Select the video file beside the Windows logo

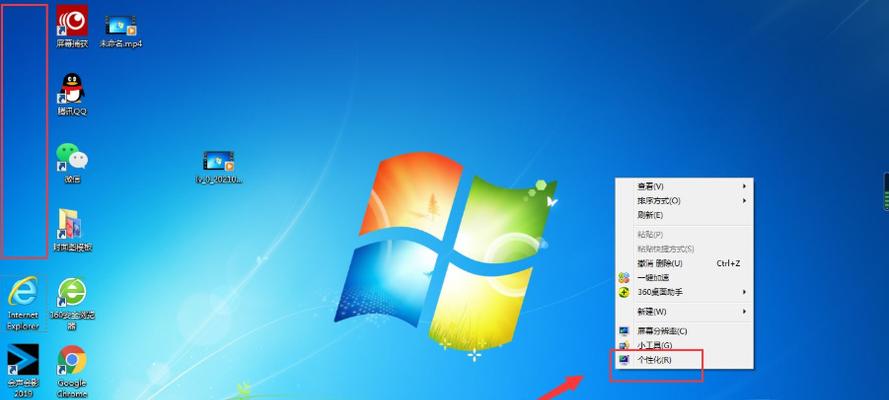219,167
